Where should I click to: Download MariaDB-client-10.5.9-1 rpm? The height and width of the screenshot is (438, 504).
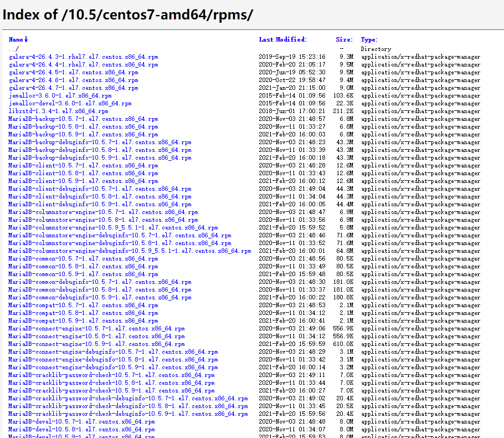pos(83,181)
